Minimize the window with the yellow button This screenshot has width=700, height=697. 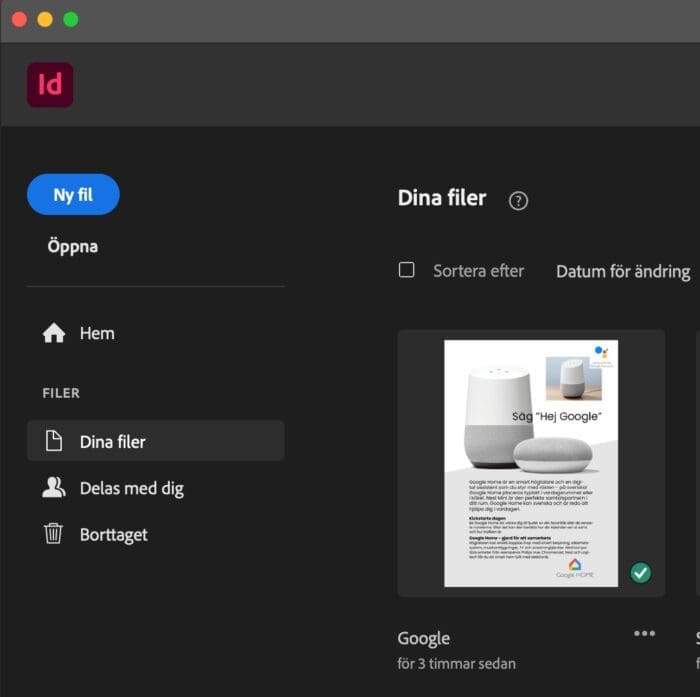45,20
